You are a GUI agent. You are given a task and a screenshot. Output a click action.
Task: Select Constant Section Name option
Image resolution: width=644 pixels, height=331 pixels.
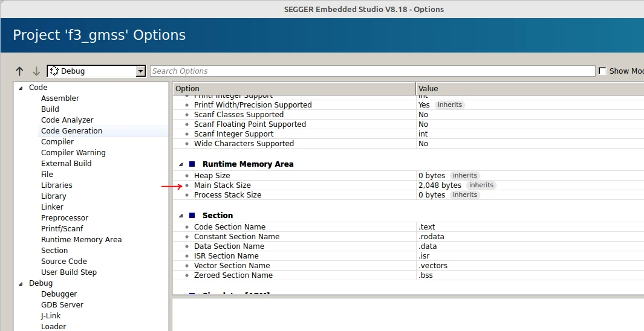tap(236, 237)
